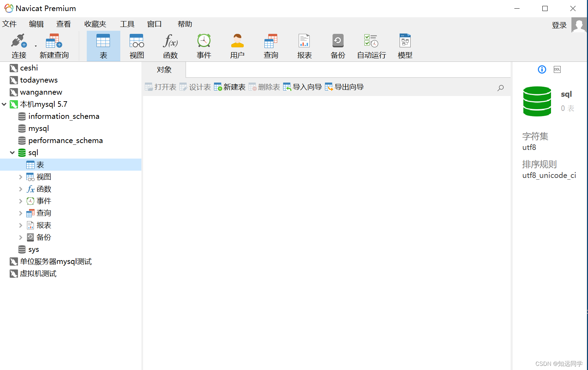Collapse the sql database node
588x370 pixels.
click(12, 152)
